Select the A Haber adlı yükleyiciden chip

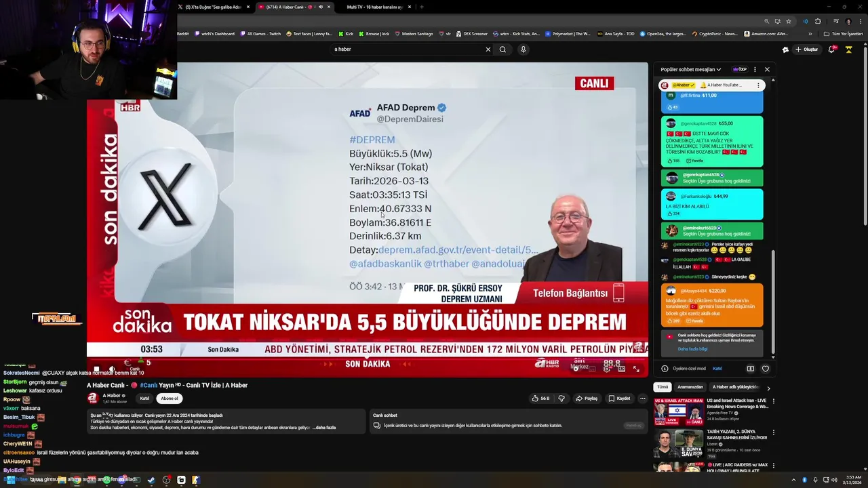[x=735, y=387]
